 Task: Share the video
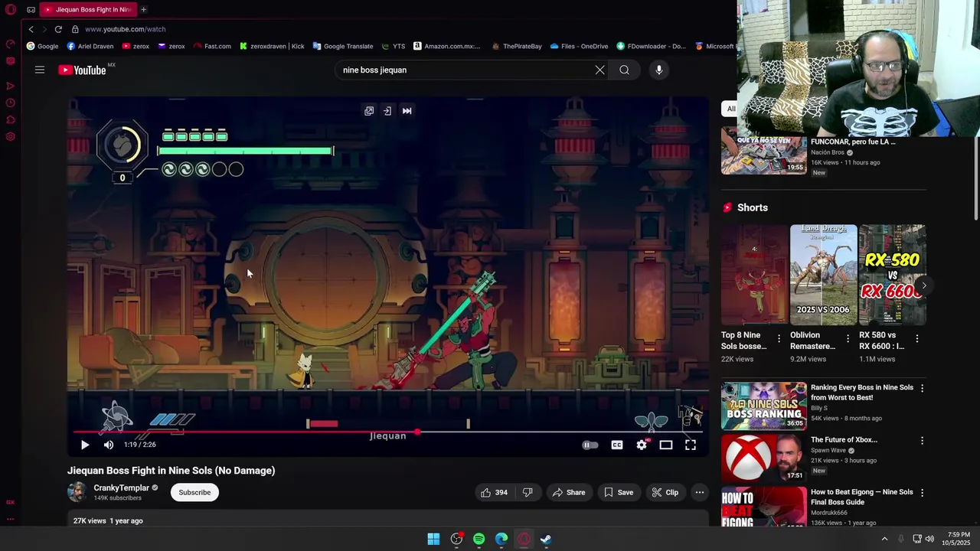pos(569,492)
